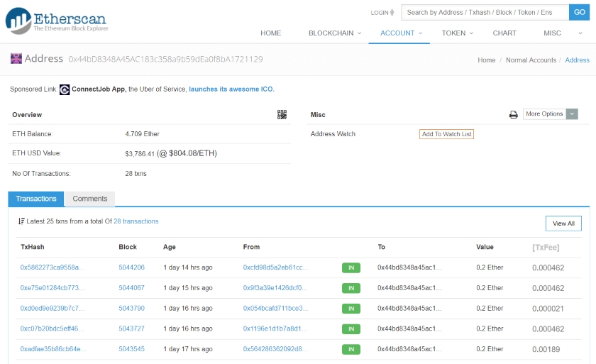The image size is (596, 364).
Task: Expand the MISC menu
Action: coord(563,33)
